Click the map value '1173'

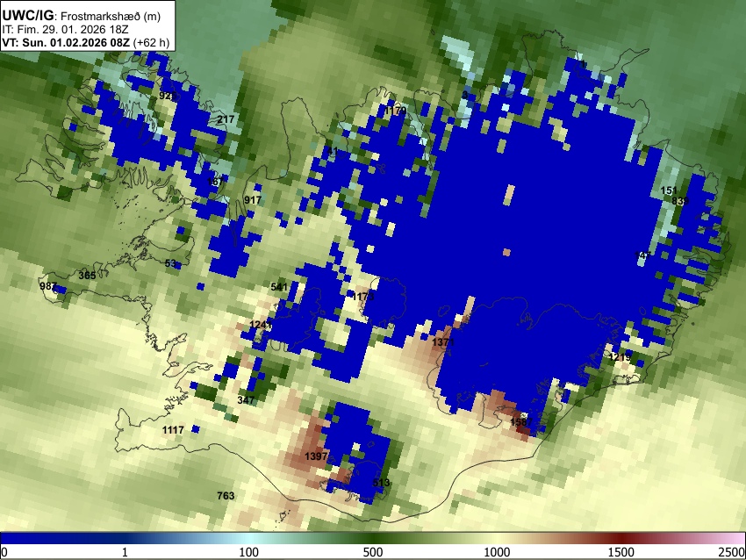click(x=363, y=297)
